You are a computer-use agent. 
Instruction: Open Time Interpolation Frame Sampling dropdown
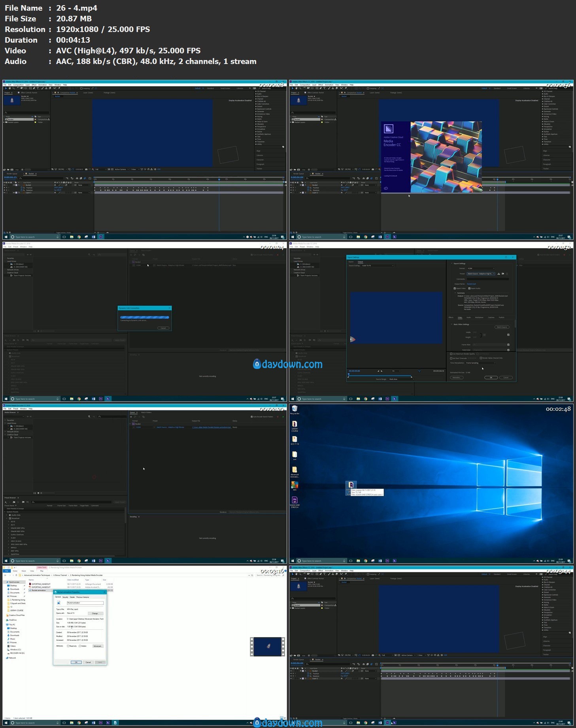pos(481,363)
